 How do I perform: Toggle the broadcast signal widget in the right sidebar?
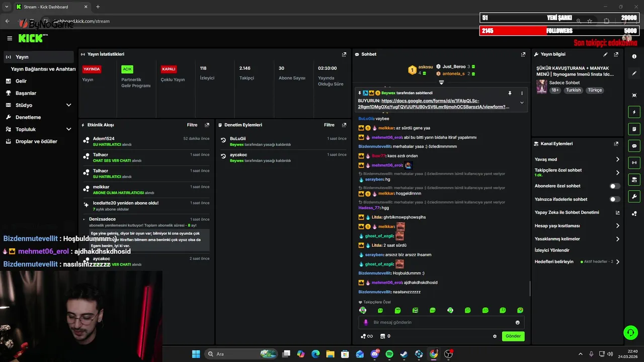[634, 162]
